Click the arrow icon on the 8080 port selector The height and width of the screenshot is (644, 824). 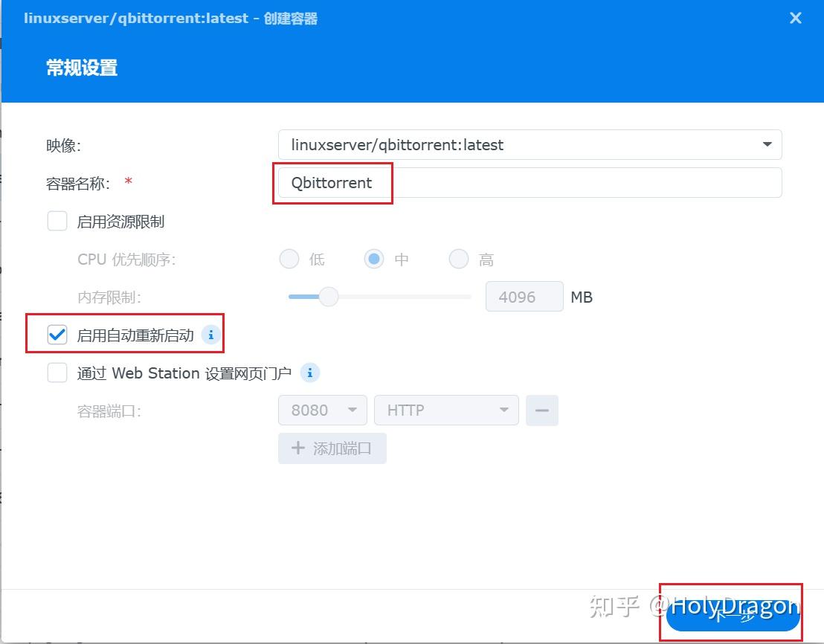pyautogui.click(x=353, y=410)
